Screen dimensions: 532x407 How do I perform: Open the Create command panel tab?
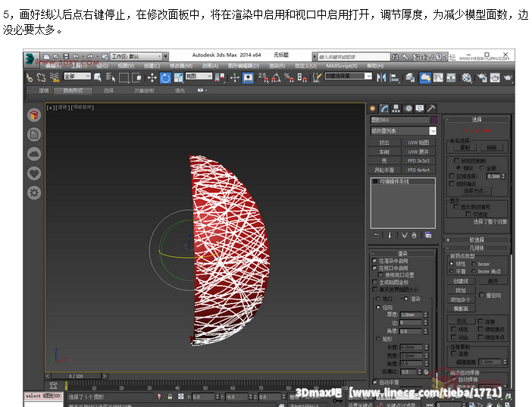click(x=374, y=108)
